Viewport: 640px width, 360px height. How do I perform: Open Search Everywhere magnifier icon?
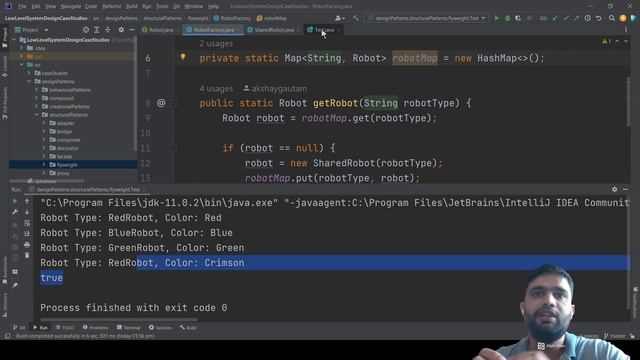612,18
